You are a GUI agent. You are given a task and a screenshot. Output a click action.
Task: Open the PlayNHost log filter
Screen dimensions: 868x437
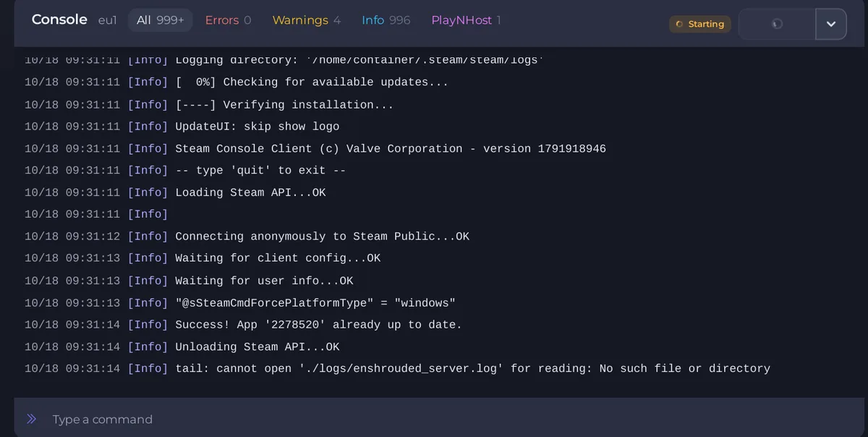466,20
